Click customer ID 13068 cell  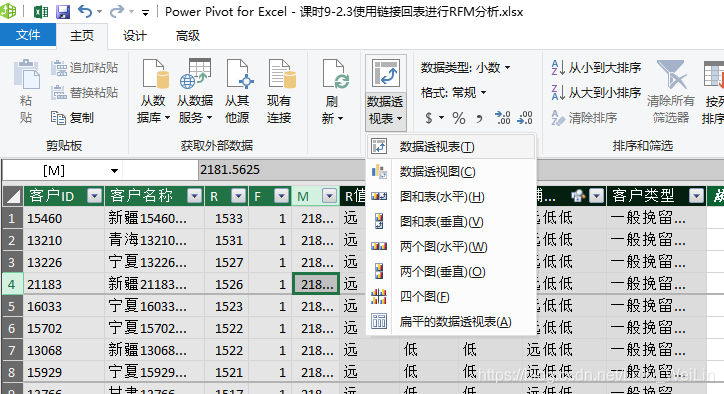coord(64,350)
